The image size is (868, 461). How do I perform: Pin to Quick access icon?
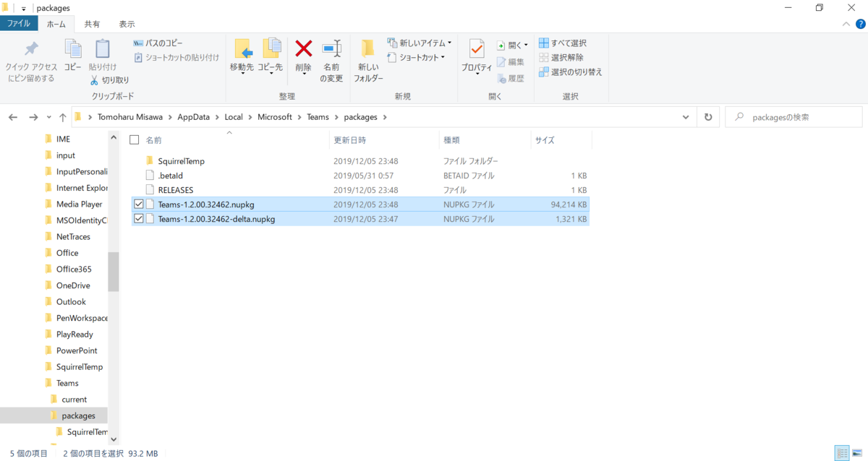(31, 49)
